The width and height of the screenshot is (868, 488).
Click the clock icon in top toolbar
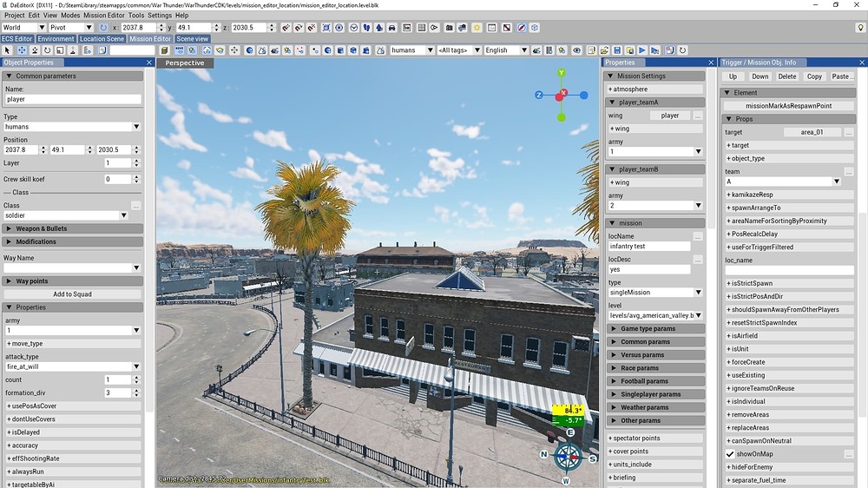(x=353, y=28)
